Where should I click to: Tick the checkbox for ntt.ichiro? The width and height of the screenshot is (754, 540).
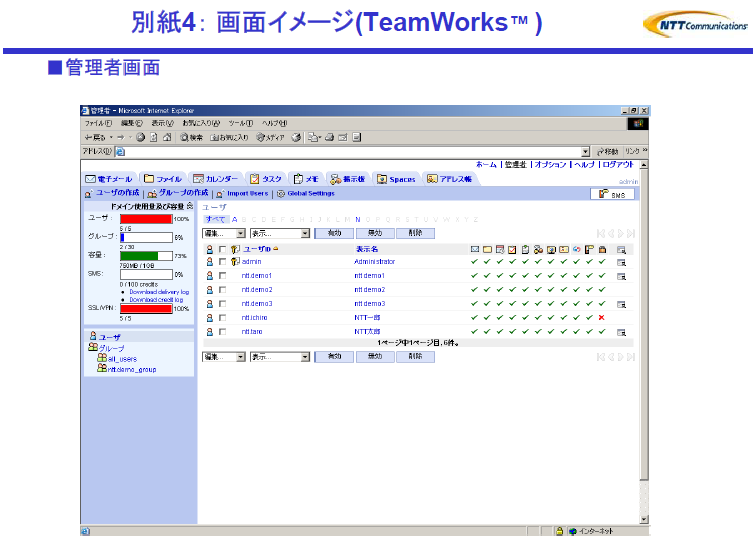pyautogui.click(x=222, y=317)
